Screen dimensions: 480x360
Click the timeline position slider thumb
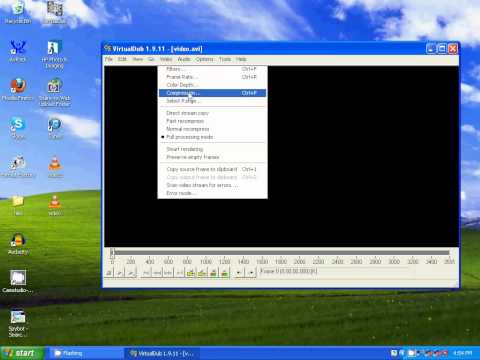click(112, 253)
